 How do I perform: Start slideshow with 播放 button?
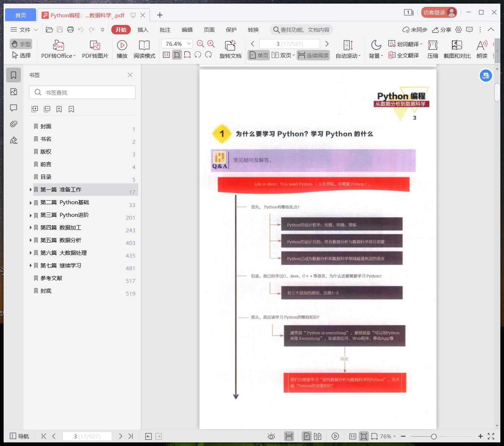[x=122, y=49]
